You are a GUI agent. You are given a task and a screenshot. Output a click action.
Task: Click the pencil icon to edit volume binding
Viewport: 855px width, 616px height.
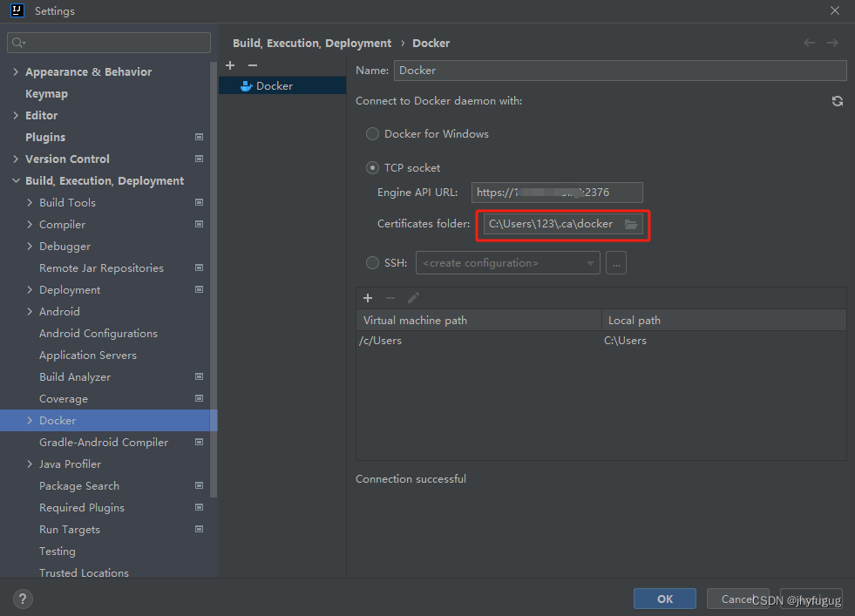pyautogui.click(x=413, y=297)
